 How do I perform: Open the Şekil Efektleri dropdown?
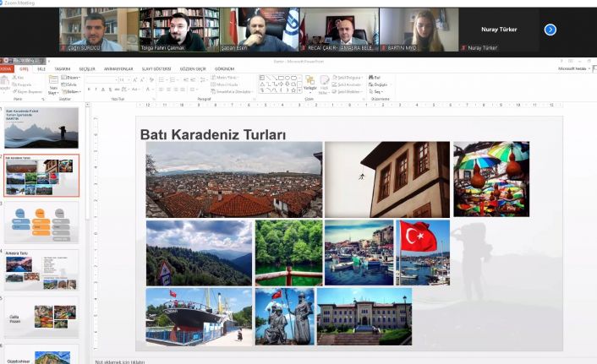348,92
